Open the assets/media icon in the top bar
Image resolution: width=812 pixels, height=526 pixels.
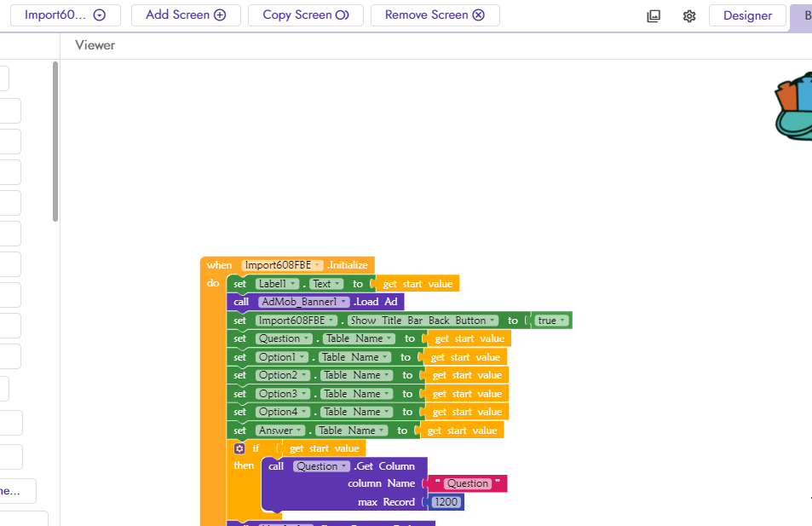point(654,15)
